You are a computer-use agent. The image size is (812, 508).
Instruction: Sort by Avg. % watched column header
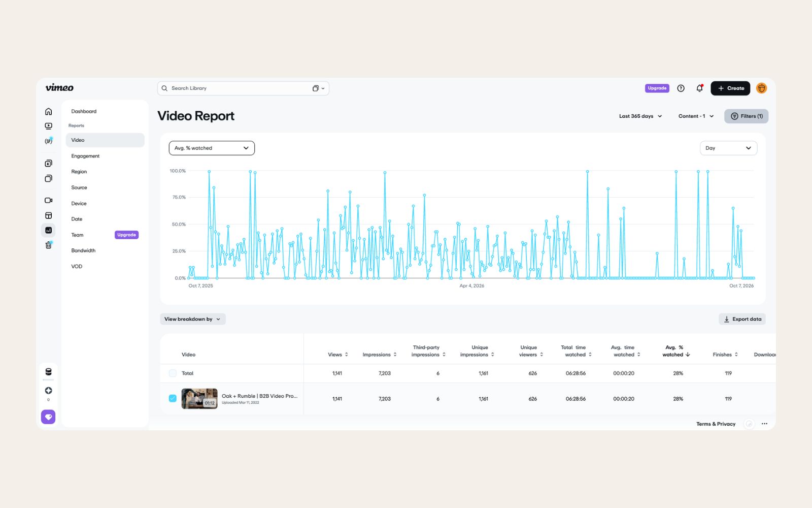[676, 351]
